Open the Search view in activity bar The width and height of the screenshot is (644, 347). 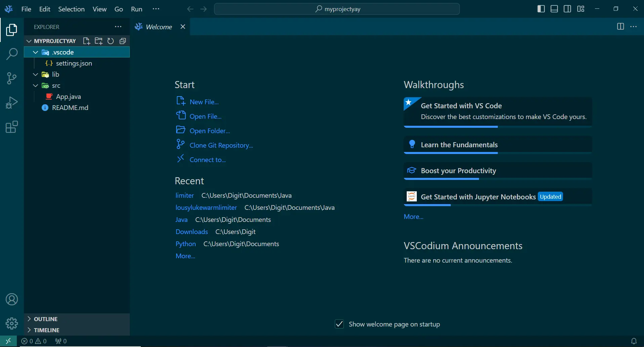(x=12, y=54)
